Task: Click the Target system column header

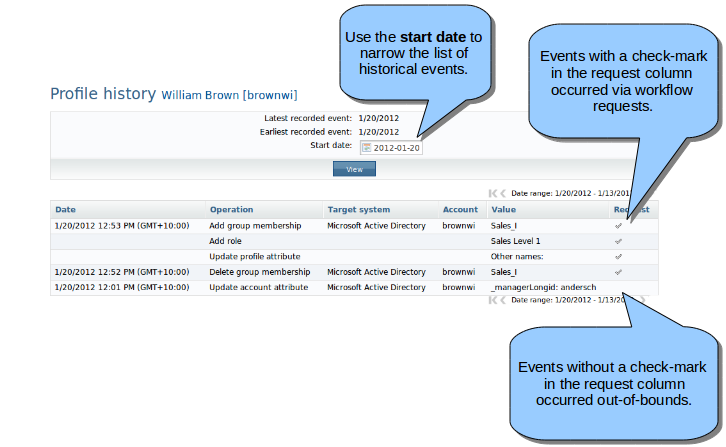Action: pos(358,210)
